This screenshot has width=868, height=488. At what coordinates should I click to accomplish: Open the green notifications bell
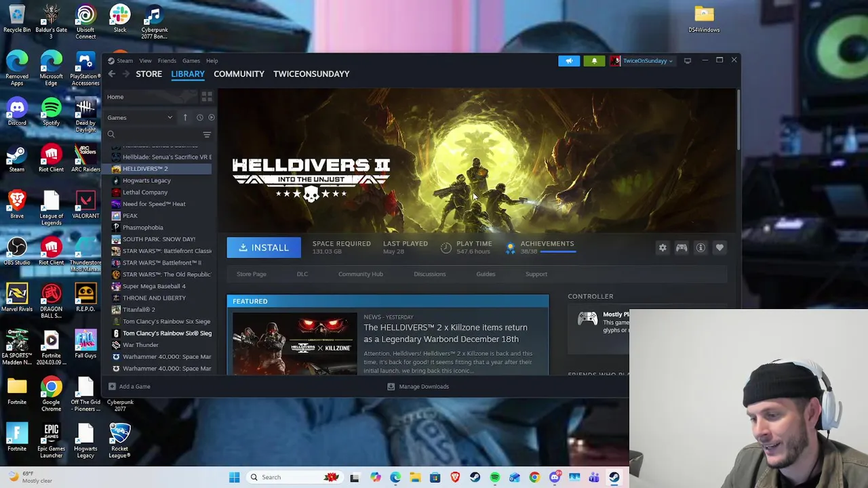[x=594, y=61]
